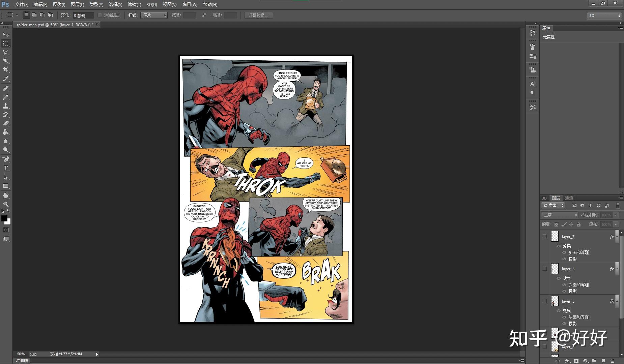Click the feather (羽化) input field

click(x=83, y=16)
